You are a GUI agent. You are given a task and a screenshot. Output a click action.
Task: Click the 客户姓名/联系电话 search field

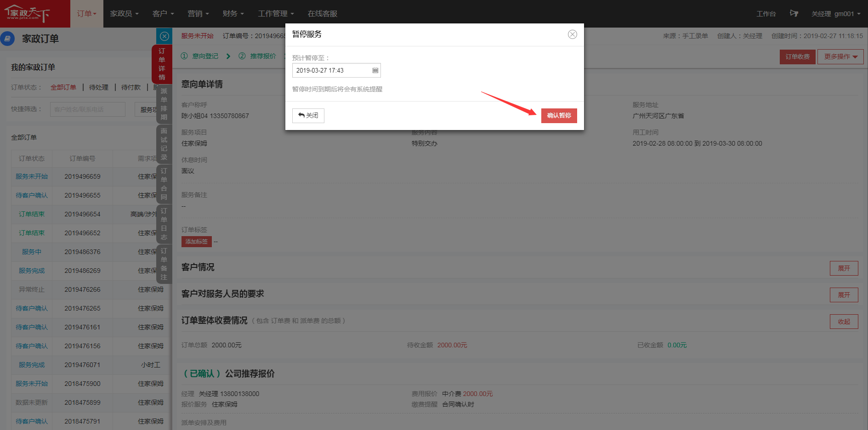[87, 109]
